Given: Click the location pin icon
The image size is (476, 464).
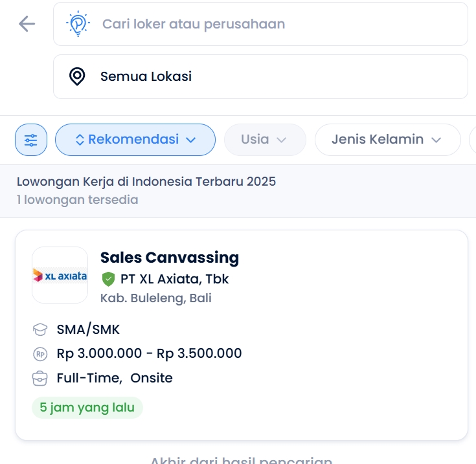Looking at the screenshot, I should tap(77, 76).
